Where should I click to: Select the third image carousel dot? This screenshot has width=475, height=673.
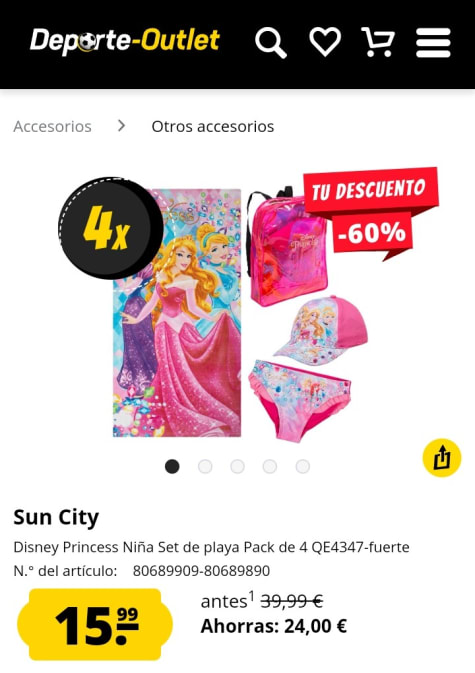[237, 466]
